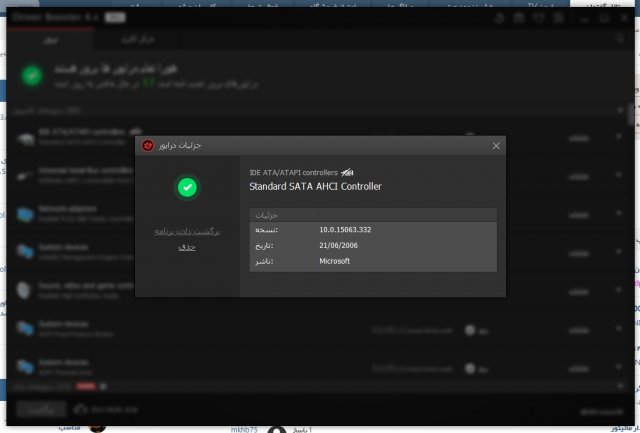Select the Standard SATA AHCI Controller title
The image size is (640, 433).
click(x=315, y=187)
